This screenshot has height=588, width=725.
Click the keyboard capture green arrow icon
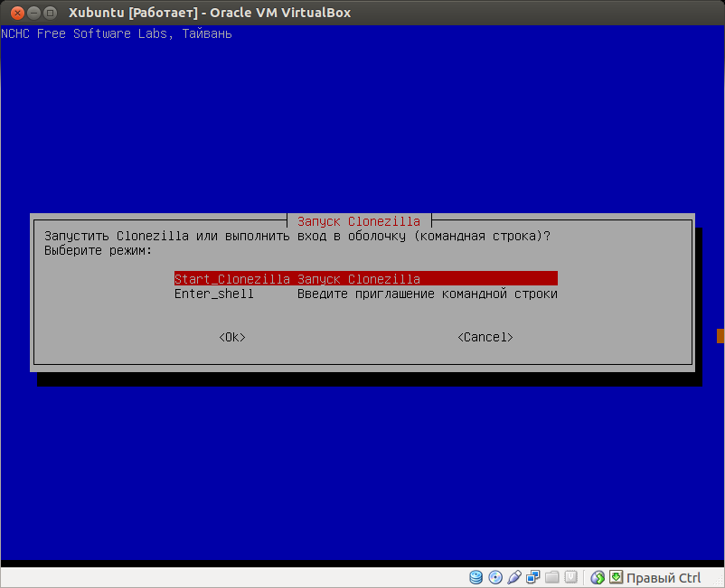616,577
